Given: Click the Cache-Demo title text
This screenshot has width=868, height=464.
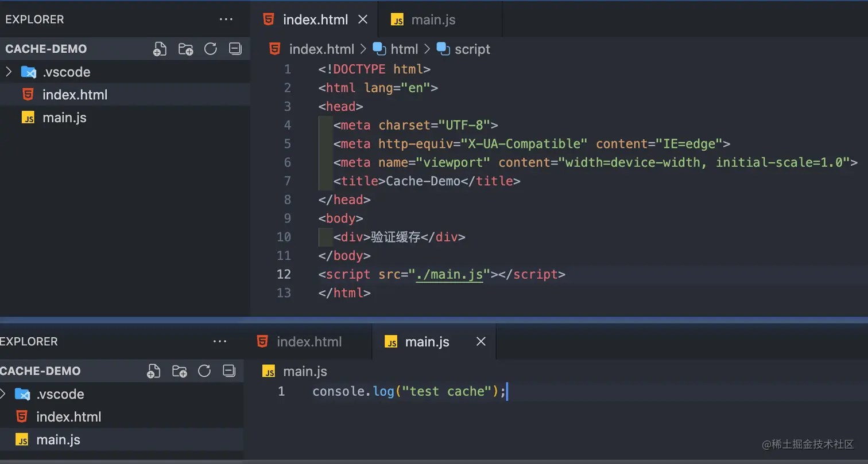Looking at the screenshot, I should (x=423, y=181).
